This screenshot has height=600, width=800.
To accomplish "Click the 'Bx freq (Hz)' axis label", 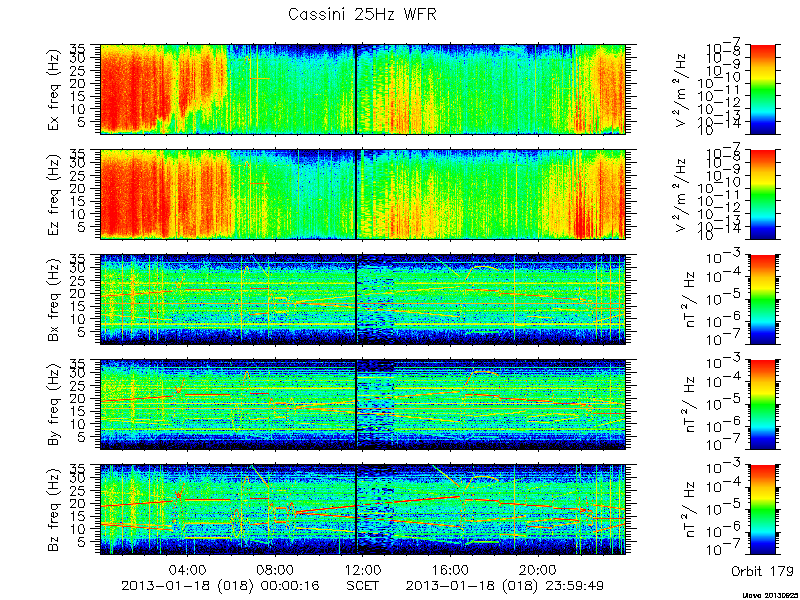I will [55, 300].
